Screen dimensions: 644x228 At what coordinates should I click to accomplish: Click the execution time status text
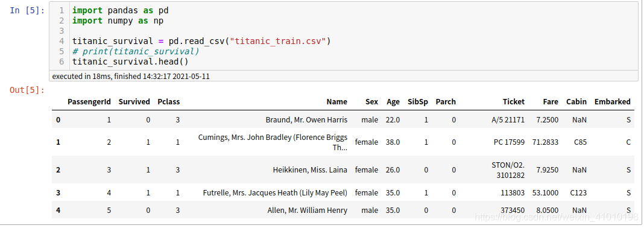click(x=131, y=77)
